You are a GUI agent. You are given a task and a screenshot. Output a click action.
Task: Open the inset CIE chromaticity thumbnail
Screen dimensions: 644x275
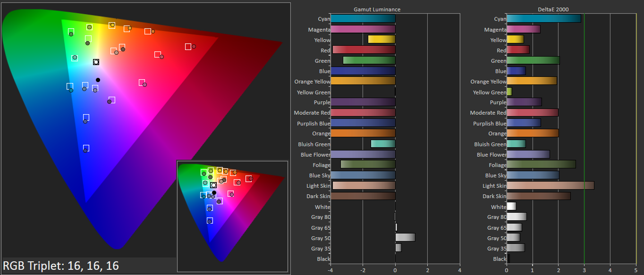[232, 217]
